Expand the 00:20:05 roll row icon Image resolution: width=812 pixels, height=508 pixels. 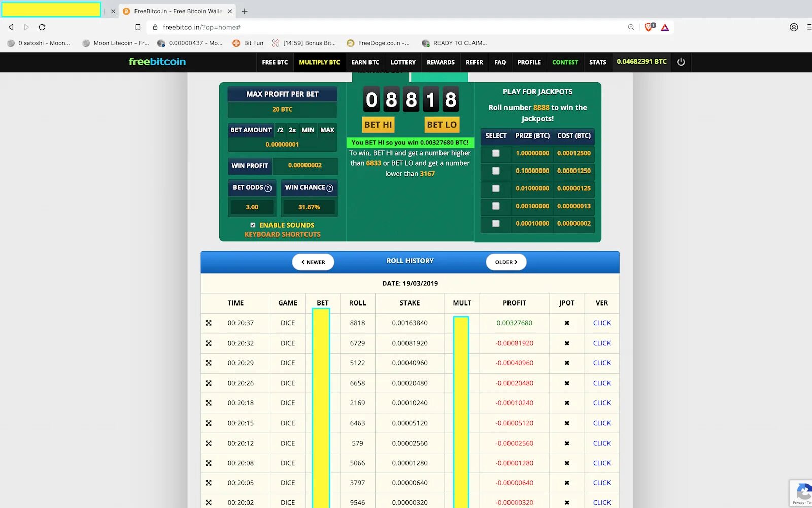209,483
